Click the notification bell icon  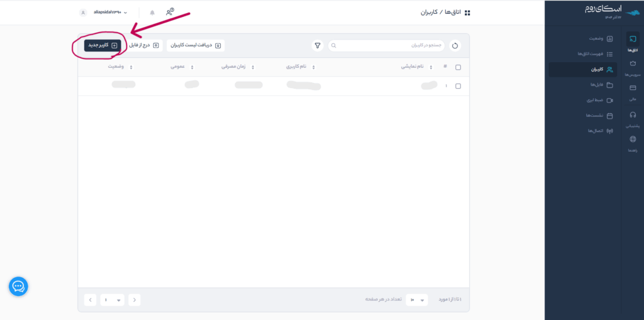pyautogui.click(x=152, y=13)
